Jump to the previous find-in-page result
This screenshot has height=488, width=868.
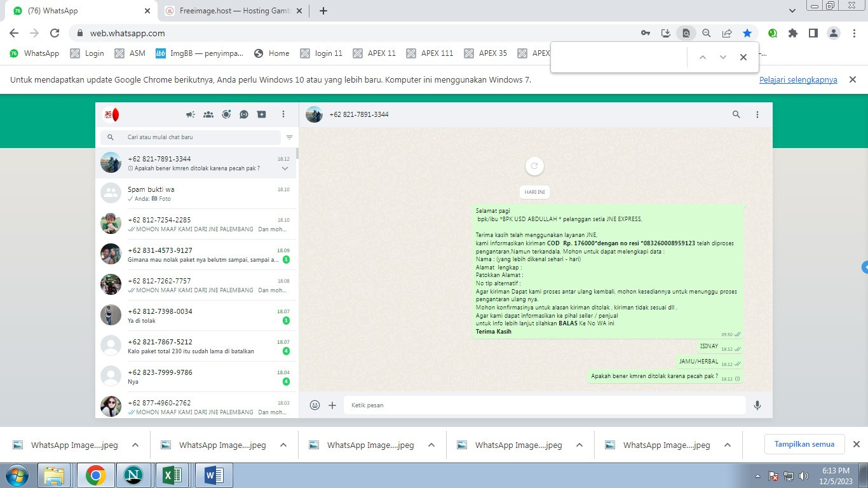[x=703, y=57]
